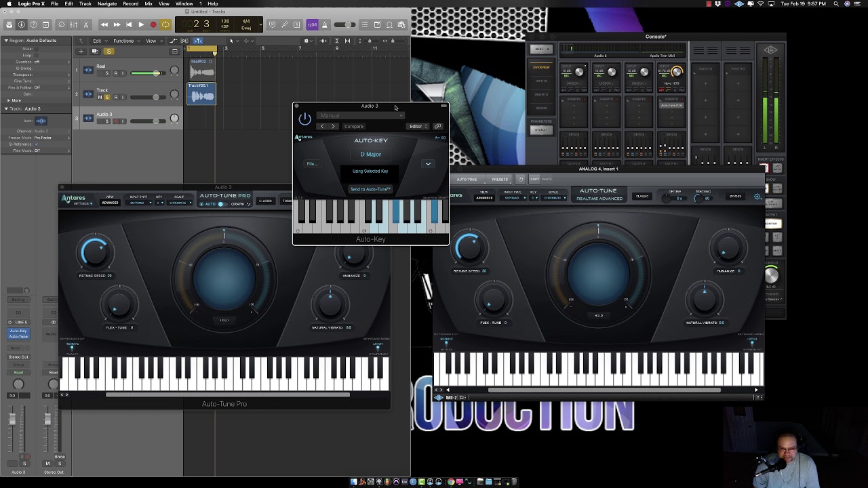This screenshot has height=488, width=868.
Task: Expand the More disclosure triangle in inspector
Action: (9, 100)
